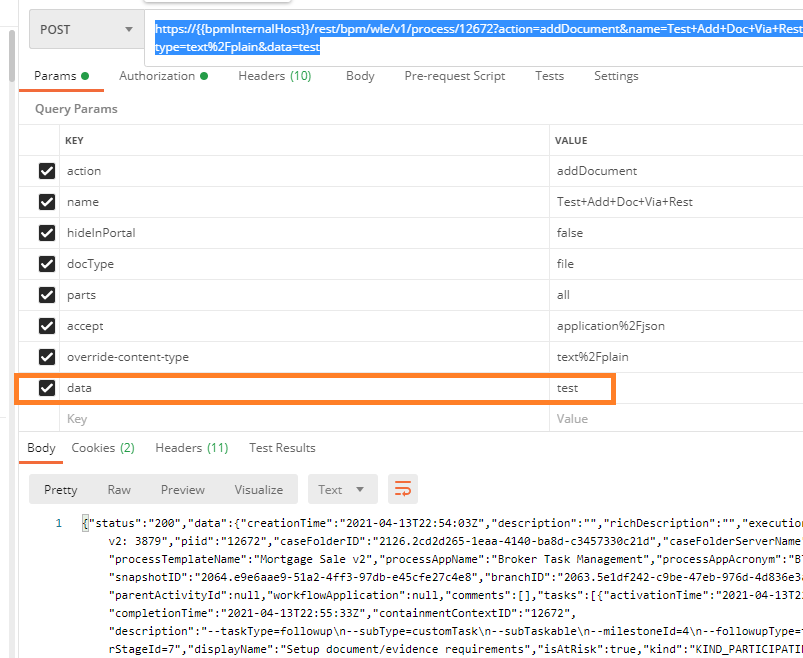Uncheck the accept parameter checkbox

[x=47, y=326]
